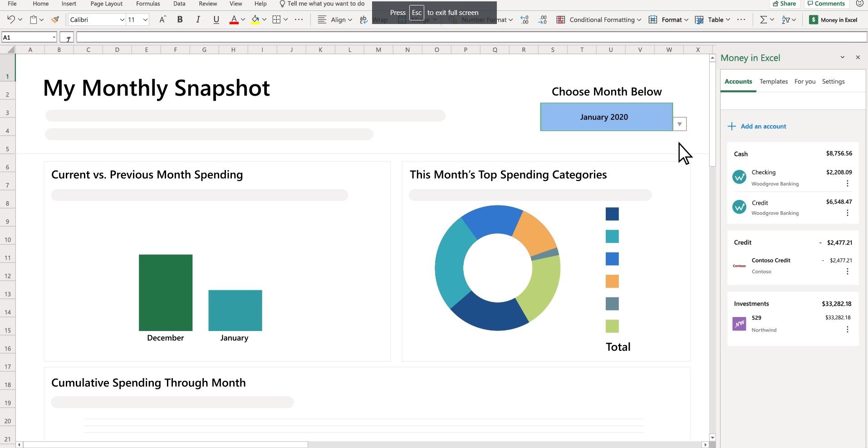This screenshot has height=448, width=868.
Task: Click the horizontal scrollbar right arrow
Action: coord(705,445)
